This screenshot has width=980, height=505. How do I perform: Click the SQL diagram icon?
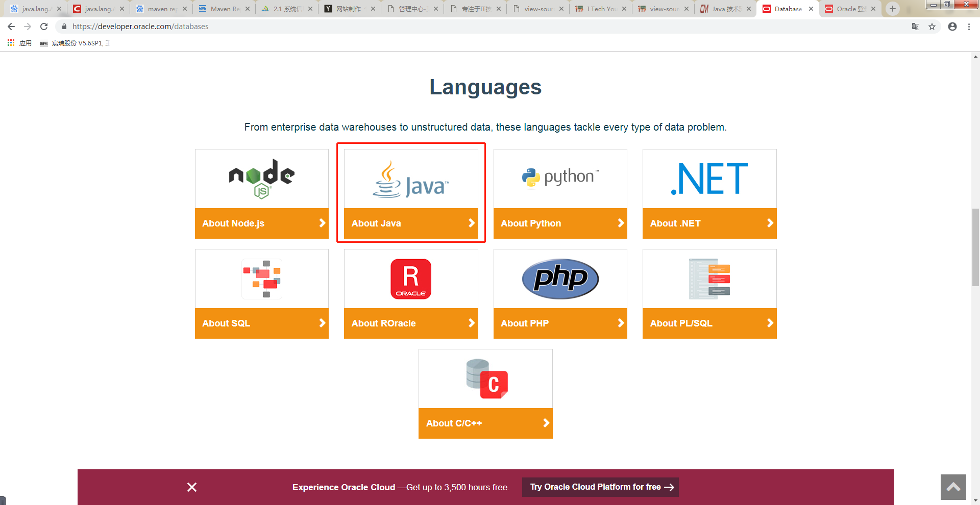[262, 279]
